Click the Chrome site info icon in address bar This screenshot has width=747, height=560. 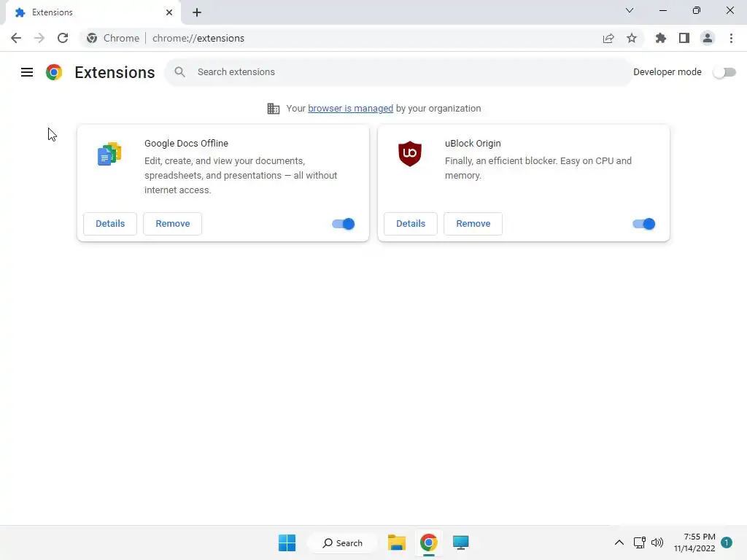[92, 38]
